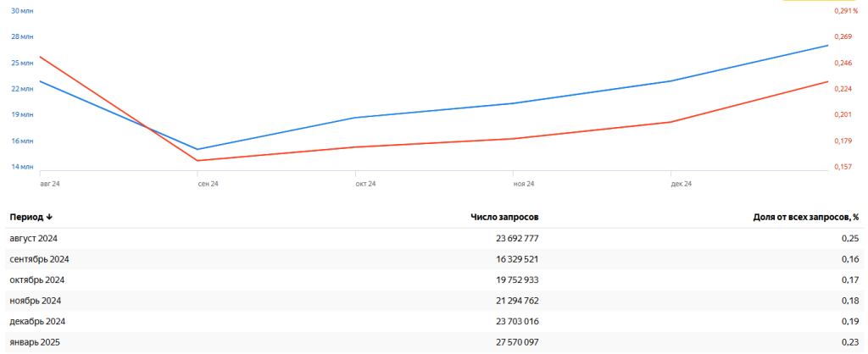The height and width of the screenshot is (354, 868).
Task: Click the sort arrow next to Период
Action: (x=50, y=218)
